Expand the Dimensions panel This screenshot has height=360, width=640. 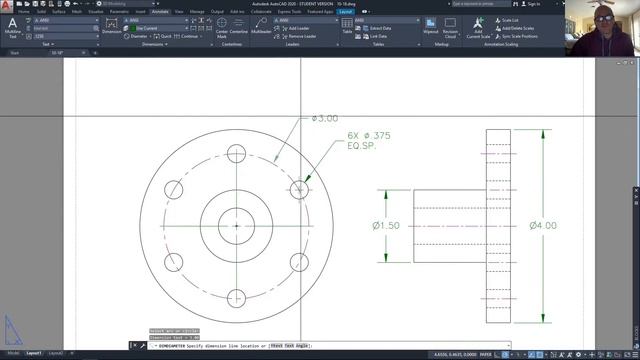tap(155, 44)
